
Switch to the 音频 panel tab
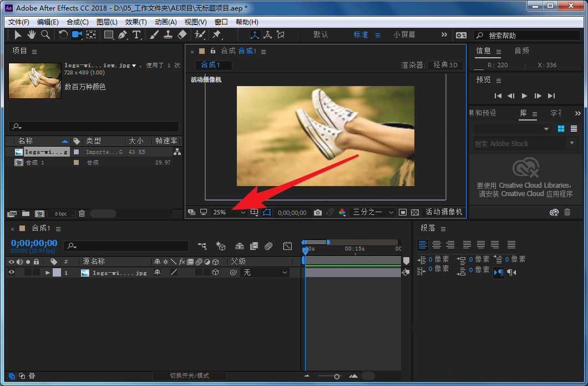click(521, 51)
